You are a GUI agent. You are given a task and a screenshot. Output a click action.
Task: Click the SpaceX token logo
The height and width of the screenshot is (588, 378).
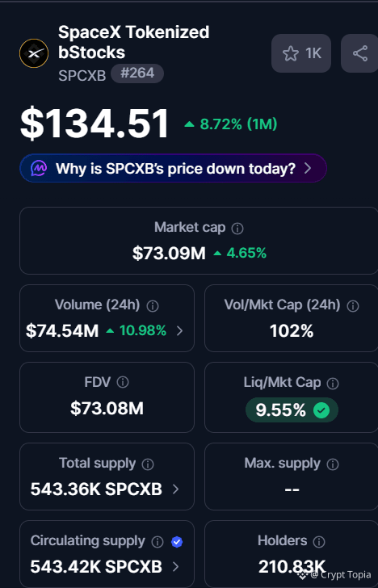[34, 53]
